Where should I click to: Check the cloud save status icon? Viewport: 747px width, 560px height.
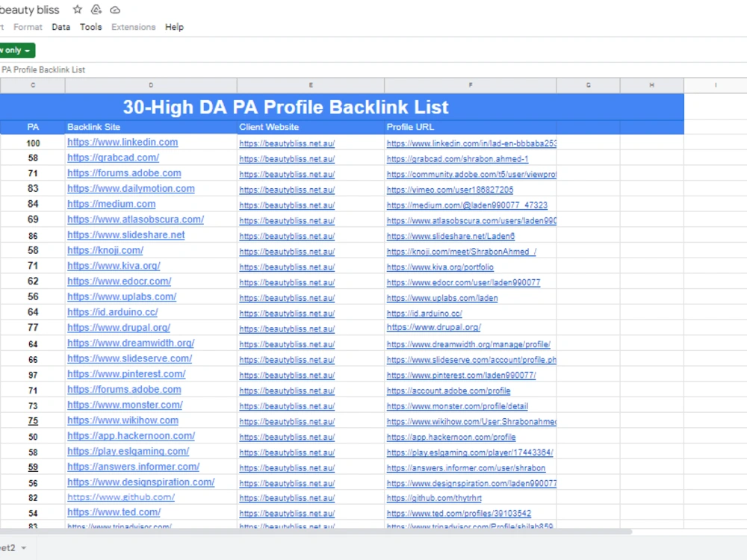[115, 10]
